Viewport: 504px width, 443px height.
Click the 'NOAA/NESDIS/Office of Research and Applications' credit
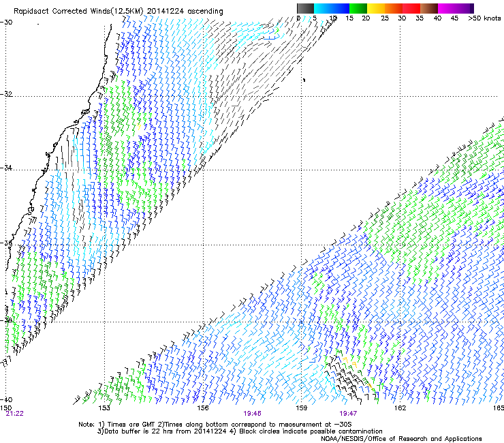[401, 439]
